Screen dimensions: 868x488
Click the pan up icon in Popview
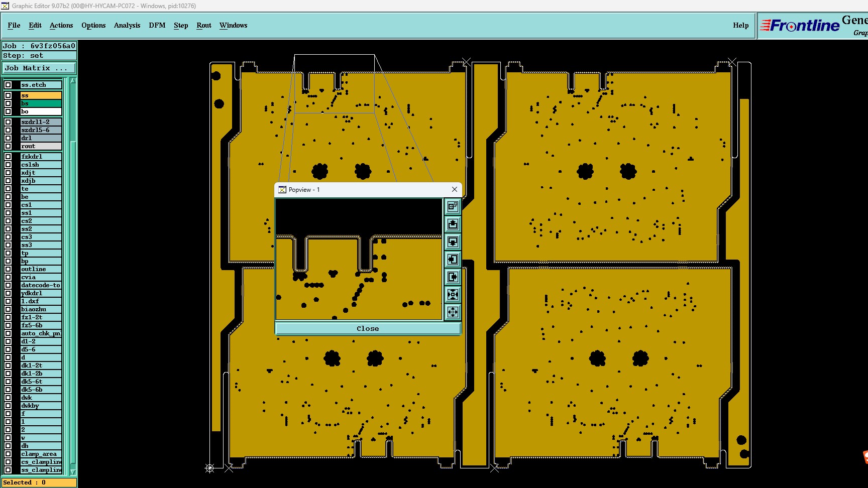[x=453, y=224]
